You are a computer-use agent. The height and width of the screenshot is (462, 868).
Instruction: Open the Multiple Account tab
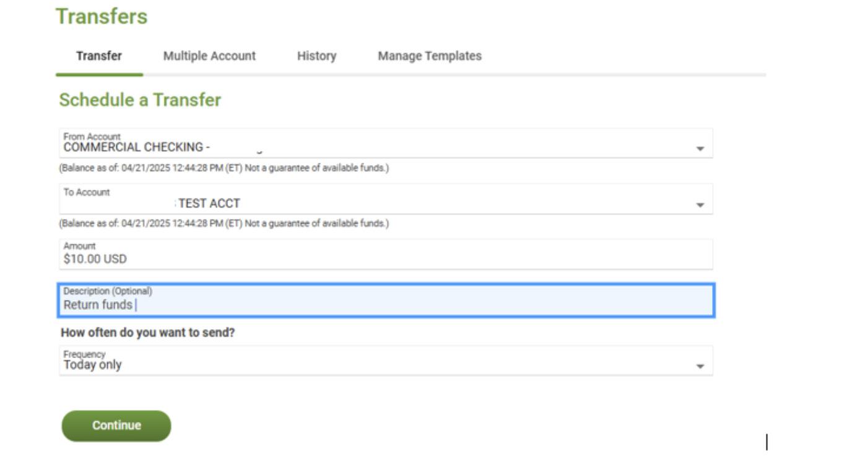[x=209, y=56]
